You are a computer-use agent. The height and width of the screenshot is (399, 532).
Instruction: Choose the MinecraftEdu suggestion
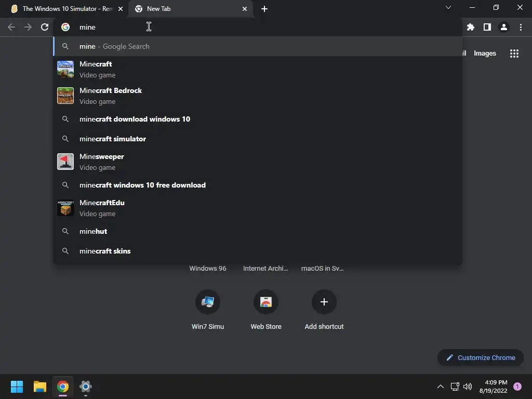tap(258, 208)
